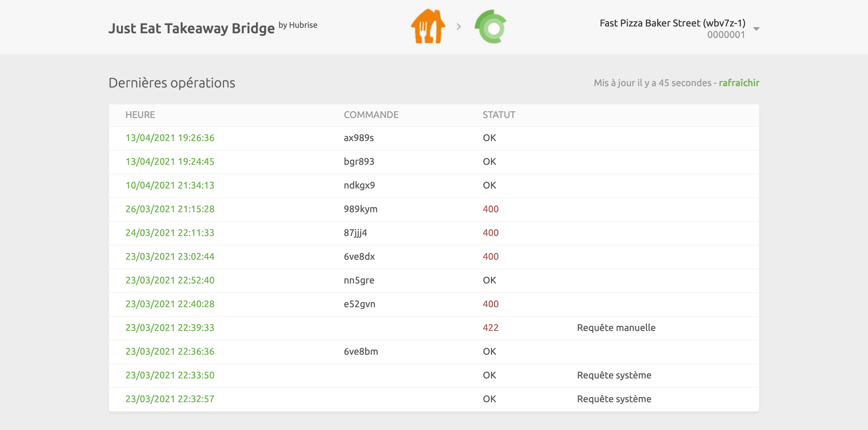Click the location ID 0000001

click(726, 35)
